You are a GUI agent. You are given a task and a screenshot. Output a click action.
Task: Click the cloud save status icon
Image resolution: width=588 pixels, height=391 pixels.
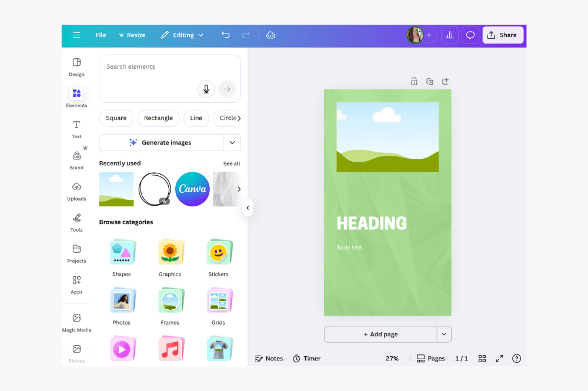point(270,35)
